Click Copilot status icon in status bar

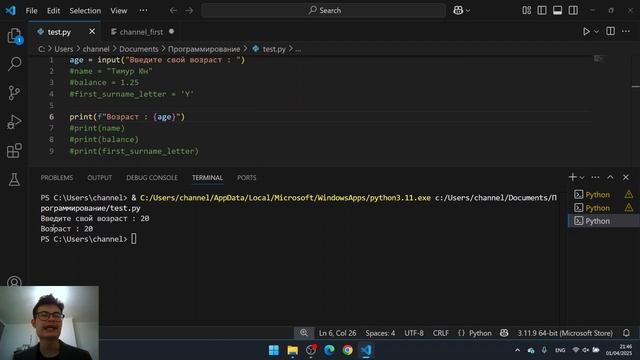[504, 333]
